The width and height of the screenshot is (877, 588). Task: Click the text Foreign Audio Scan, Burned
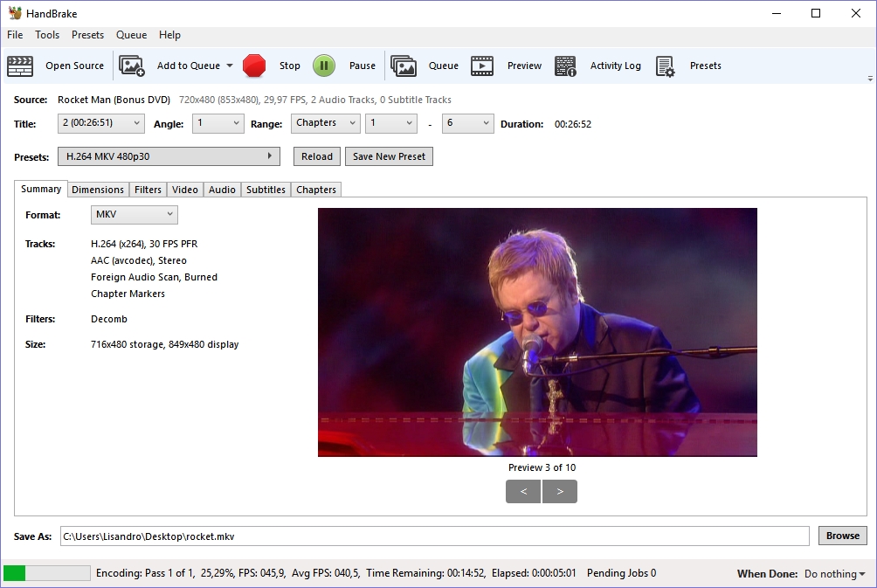pos(154,277)
